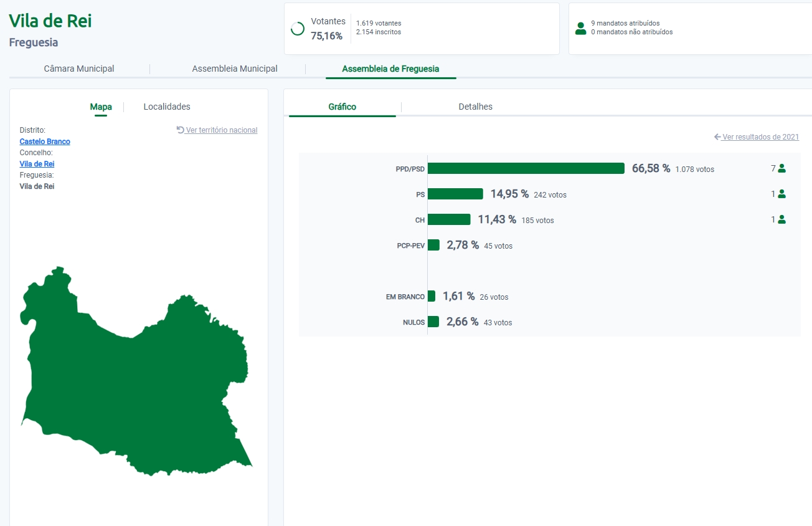Switch to the Câmara Municipal tab
Viewport: 812px width, 526px height.
point(79,69)
